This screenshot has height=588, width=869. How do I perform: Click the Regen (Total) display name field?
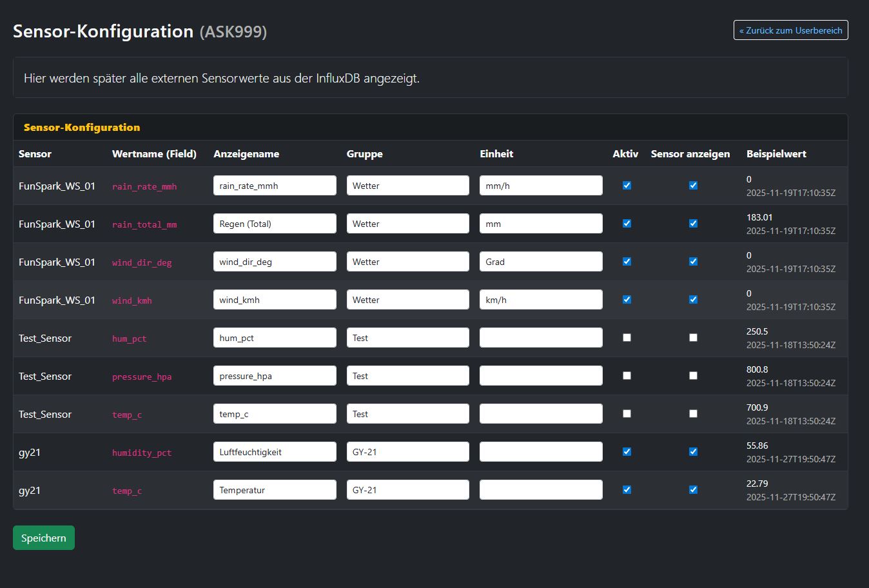point(275,224)
